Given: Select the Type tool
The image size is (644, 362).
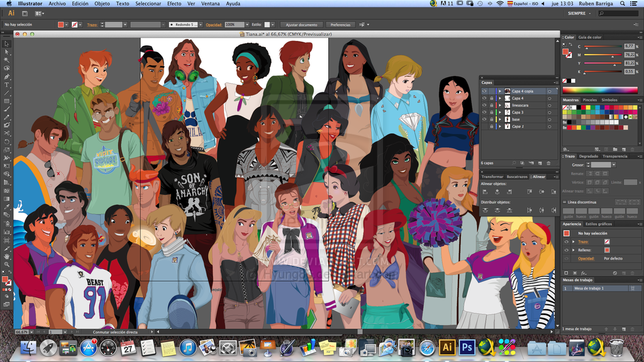Looking at the screenshot, I should pyautogui.click(x=6, y=84).
